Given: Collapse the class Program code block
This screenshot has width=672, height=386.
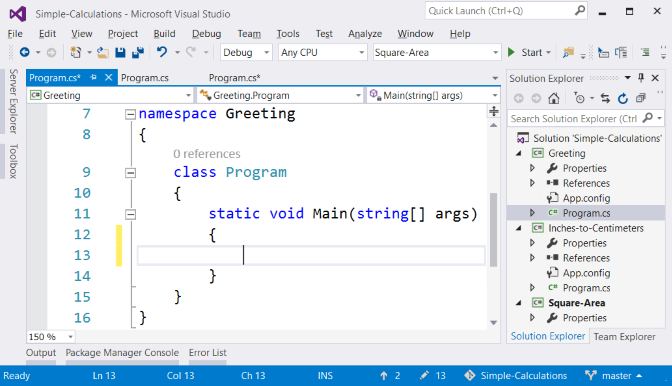Looking at the screenshot, I should point(130,173).
